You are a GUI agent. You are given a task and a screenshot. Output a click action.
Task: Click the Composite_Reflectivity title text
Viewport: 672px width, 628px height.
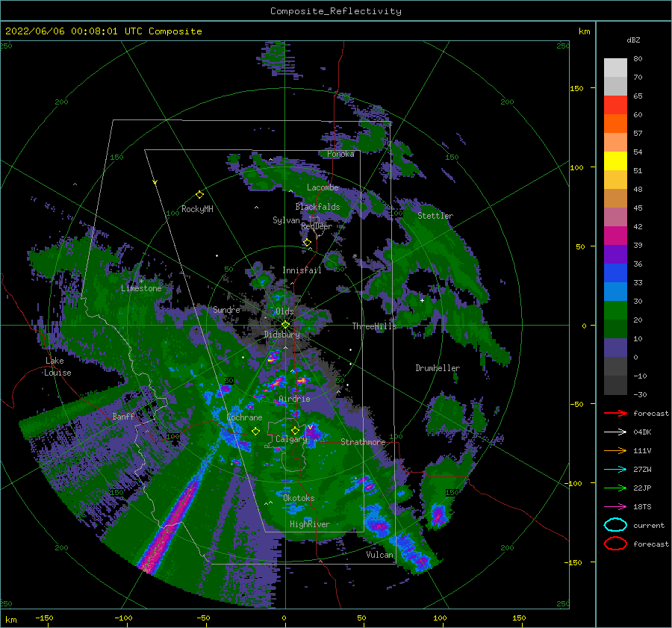point(336,11)
